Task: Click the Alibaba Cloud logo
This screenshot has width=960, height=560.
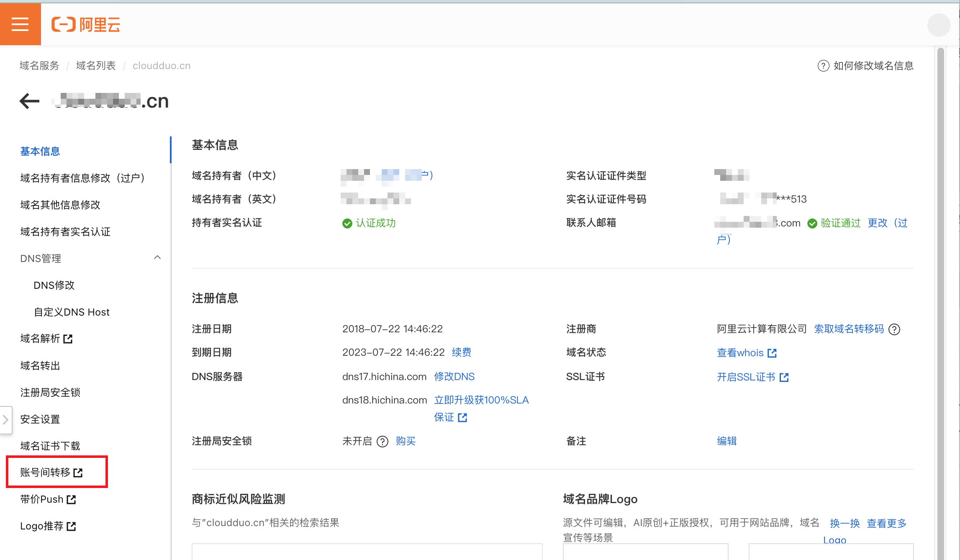Action: click(x=86, y=25)
